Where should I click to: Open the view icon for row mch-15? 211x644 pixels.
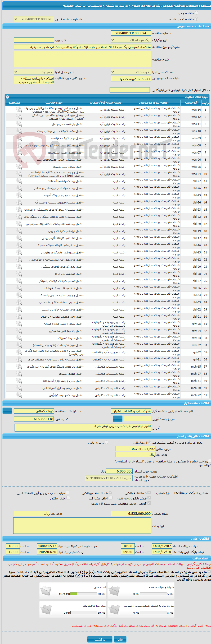pos(19,367)
